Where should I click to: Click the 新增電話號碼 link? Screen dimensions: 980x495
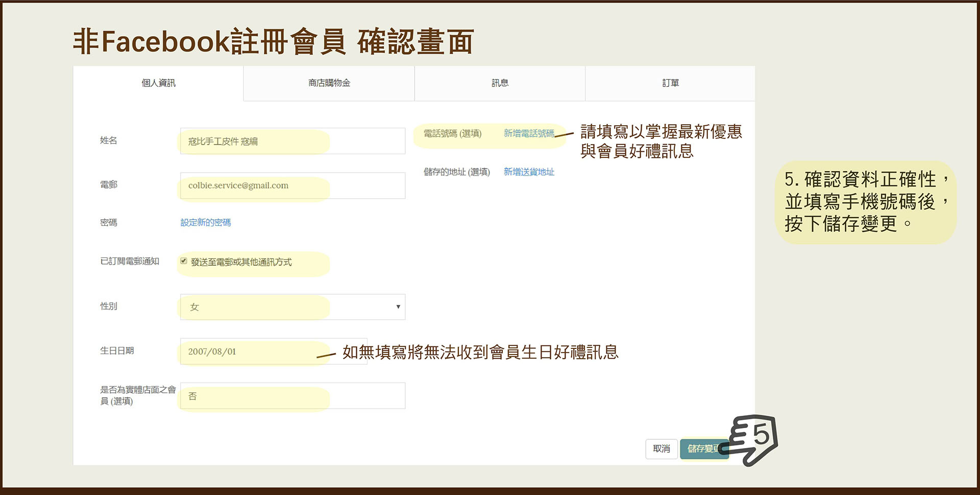529,134
